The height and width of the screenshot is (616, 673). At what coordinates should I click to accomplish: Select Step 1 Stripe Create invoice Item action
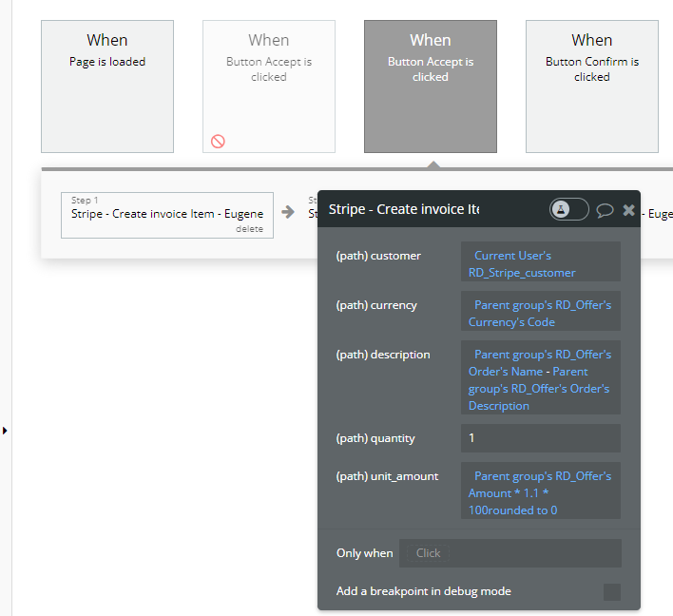point(166,214)
